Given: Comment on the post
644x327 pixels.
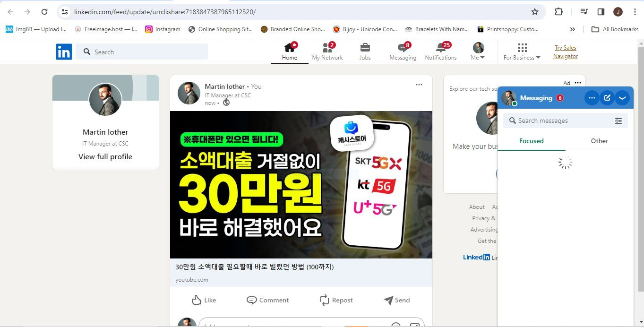Looking at the screenshot, I should coord(267,300).
